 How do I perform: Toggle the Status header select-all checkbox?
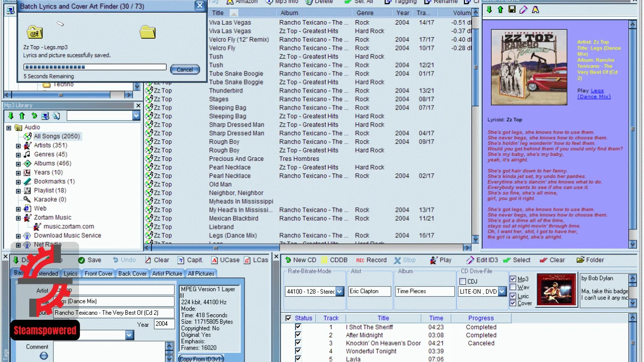(x=288, y=318)
